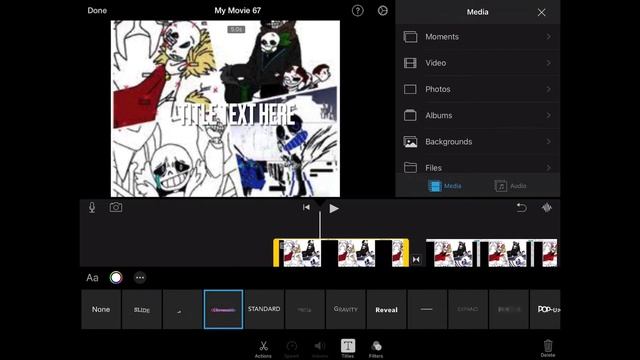This screenshot has height=360, width=640.
Task: Open the camera capture icon
Action: pyautogui.click(x=116, y=207)
